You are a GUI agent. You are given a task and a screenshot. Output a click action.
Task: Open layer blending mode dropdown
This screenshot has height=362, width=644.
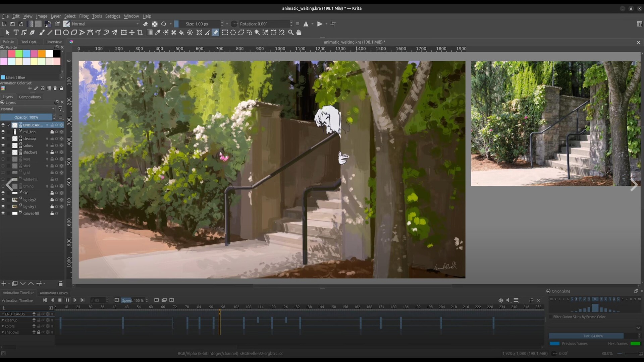[x=28, y=109]
